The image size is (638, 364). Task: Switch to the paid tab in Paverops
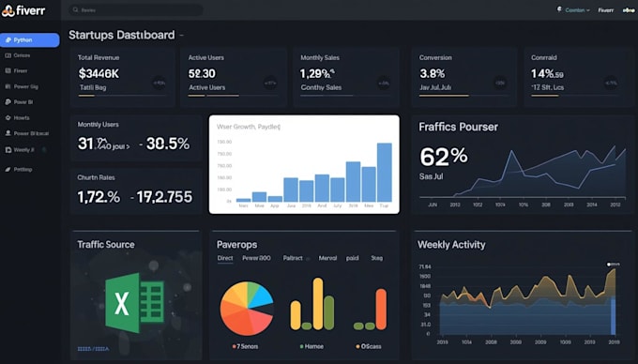point(353,258)
